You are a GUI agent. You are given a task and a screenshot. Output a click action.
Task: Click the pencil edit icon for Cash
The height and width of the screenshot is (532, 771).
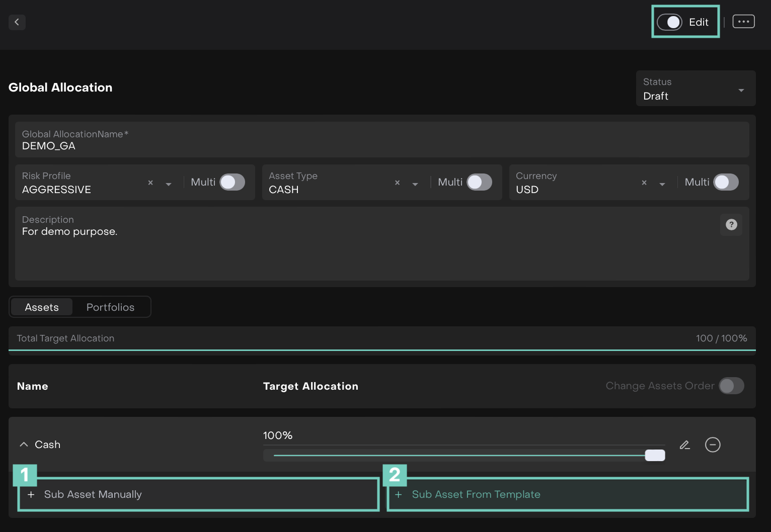[684, 445]
